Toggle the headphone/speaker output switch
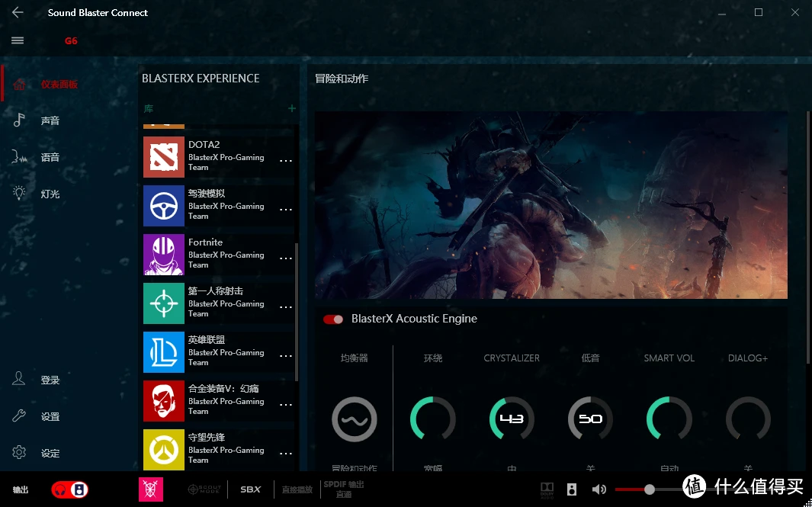 pos(70,489)
